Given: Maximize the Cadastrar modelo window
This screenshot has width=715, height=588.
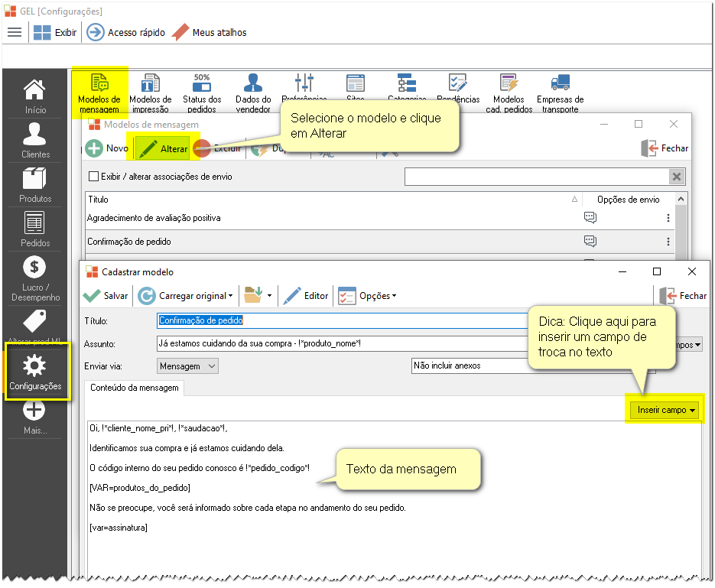Looking at the screenshot, I should coord(657,271).
